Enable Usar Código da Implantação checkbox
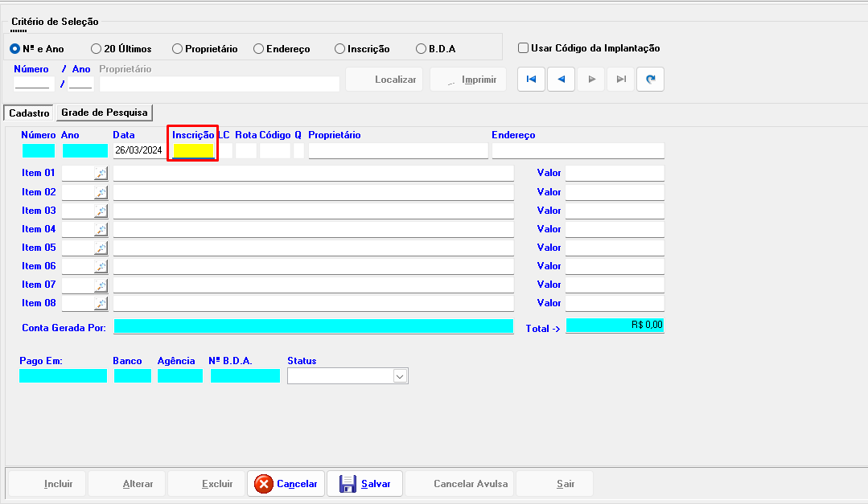Viewport: 868px width, 504px height. (524, 48)
